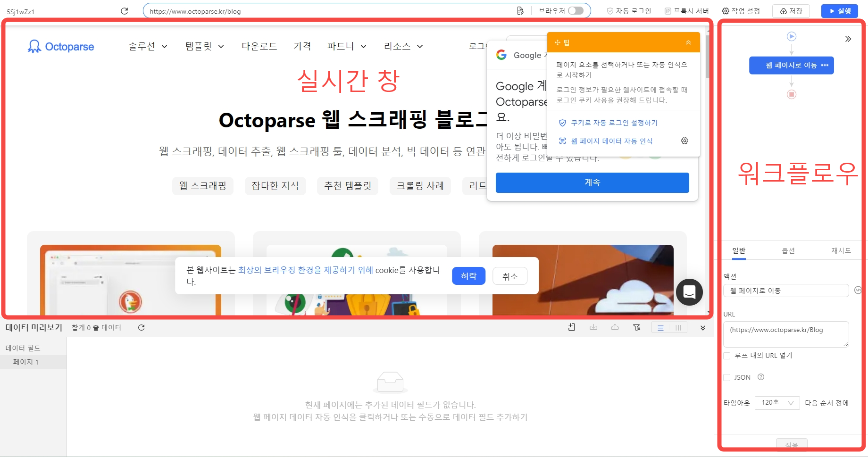Open 작업 설정 task settings

pyautogui.click(x=741, y=11)
